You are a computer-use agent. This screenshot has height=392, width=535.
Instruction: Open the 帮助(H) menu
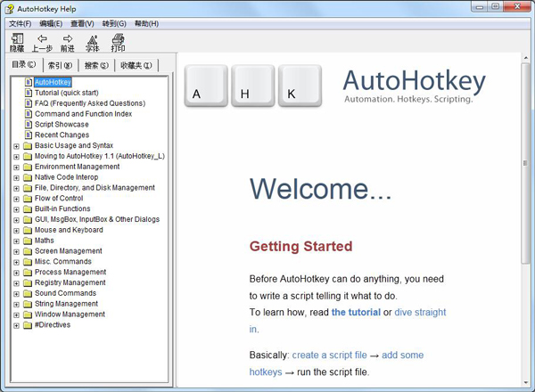click(146, 23)
